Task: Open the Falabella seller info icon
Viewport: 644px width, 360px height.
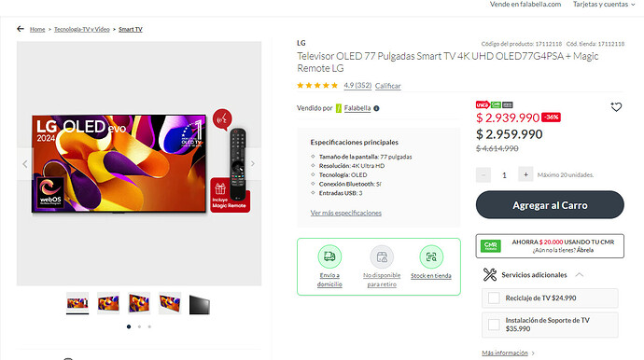Action: (x=376, y=108)
